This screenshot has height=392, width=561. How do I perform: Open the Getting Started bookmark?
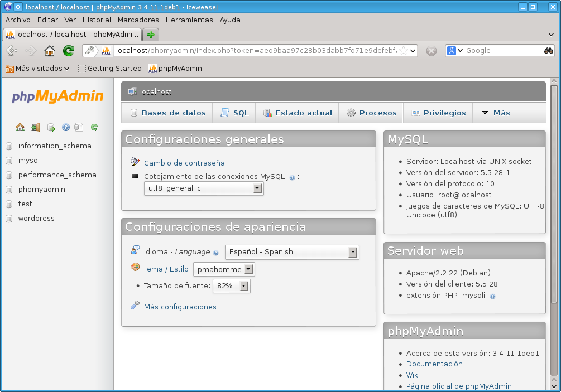pyautogui.click(x=110, y=68)
